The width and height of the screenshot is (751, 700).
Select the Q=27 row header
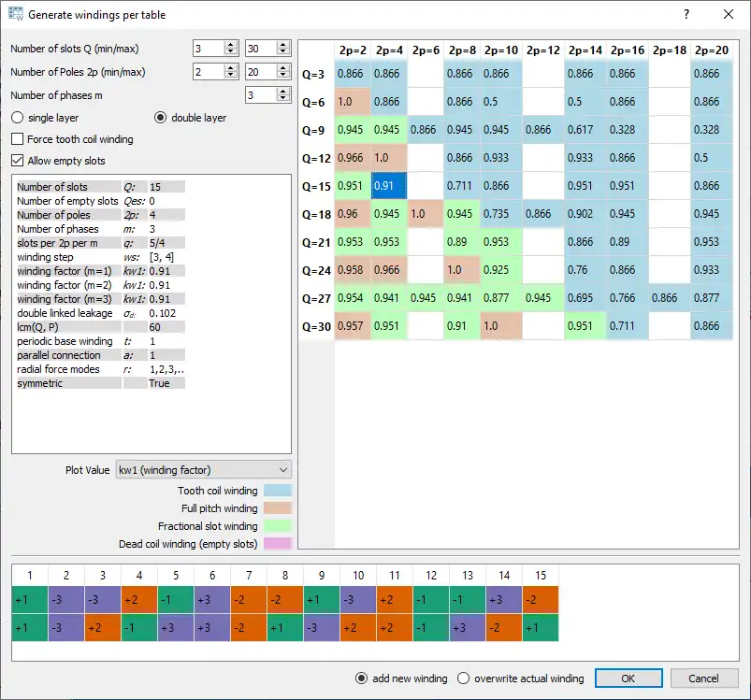coord(316,298)
